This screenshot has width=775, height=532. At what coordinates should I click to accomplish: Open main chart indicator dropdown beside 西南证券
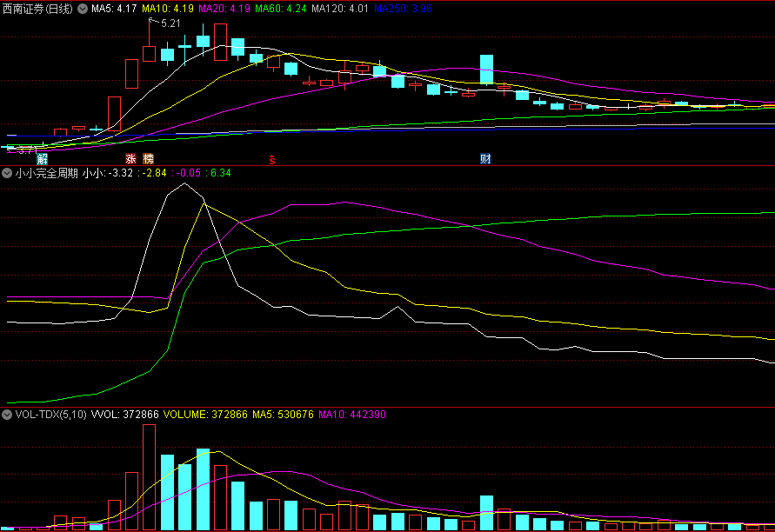coord(83,9)
